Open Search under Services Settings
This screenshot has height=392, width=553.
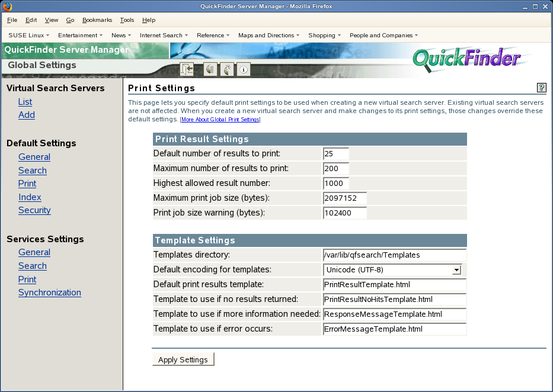(33, 266)
